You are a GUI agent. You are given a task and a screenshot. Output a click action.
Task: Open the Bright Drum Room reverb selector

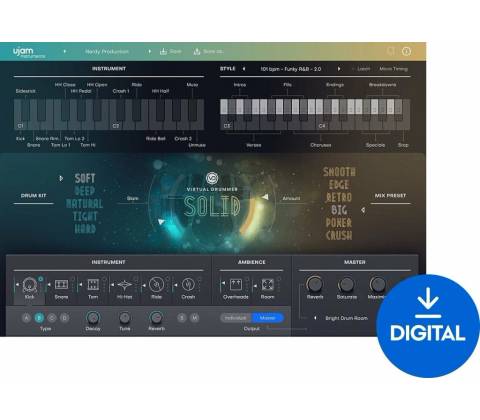click(346, 318)
